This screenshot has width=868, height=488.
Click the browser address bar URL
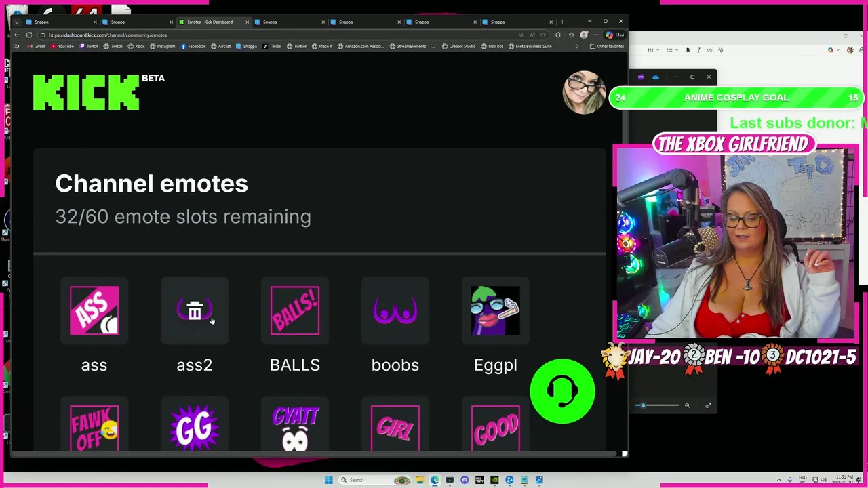108,35
